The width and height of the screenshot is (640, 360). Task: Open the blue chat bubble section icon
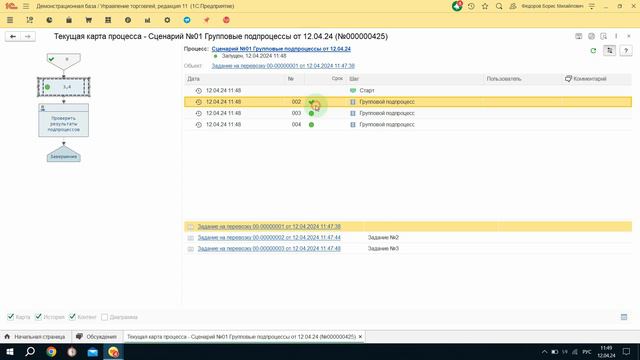coord(187,20)
